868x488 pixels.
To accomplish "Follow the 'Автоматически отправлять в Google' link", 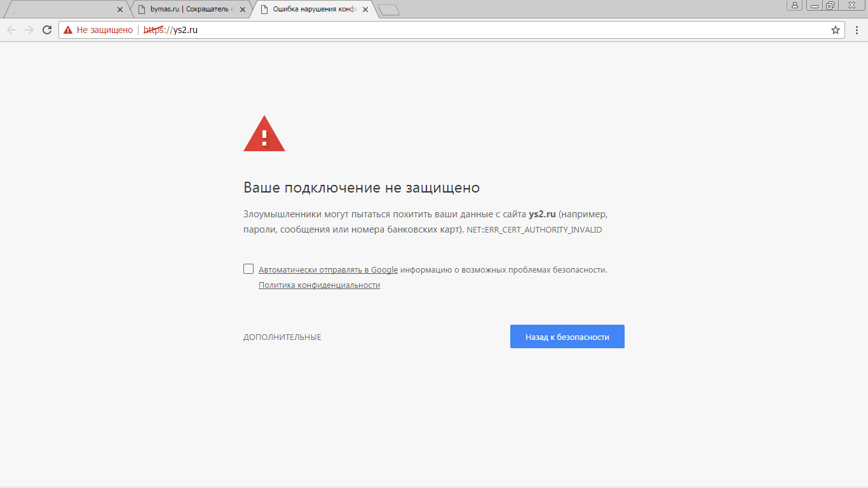I will click(328, 269).
